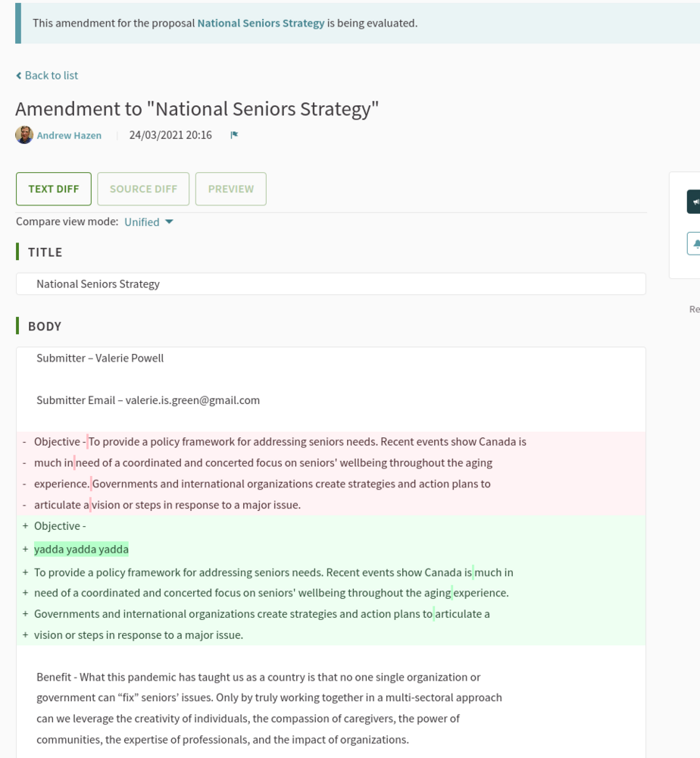Click the Back to list chevron icon
The image size is (700, 758).
click(x=19, y=76)
